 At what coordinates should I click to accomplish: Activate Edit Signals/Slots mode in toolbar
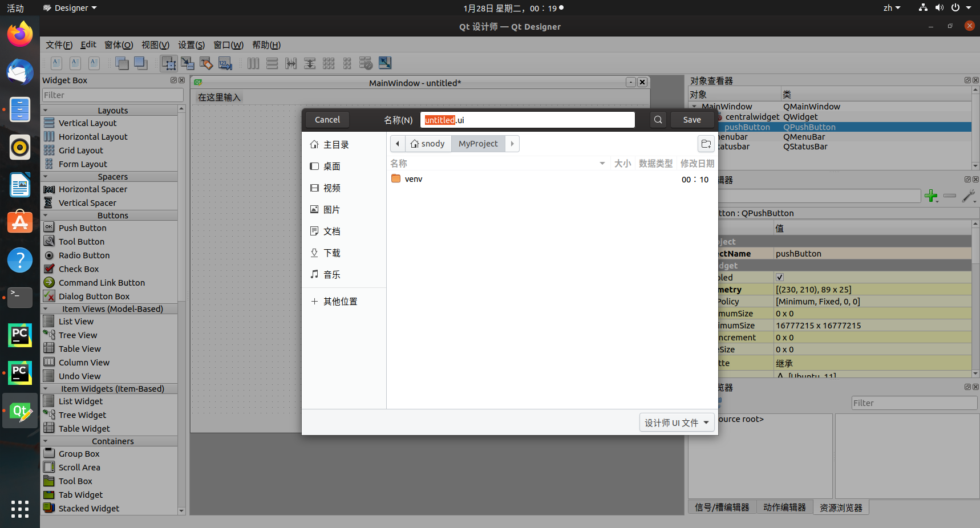coord(188,63)
